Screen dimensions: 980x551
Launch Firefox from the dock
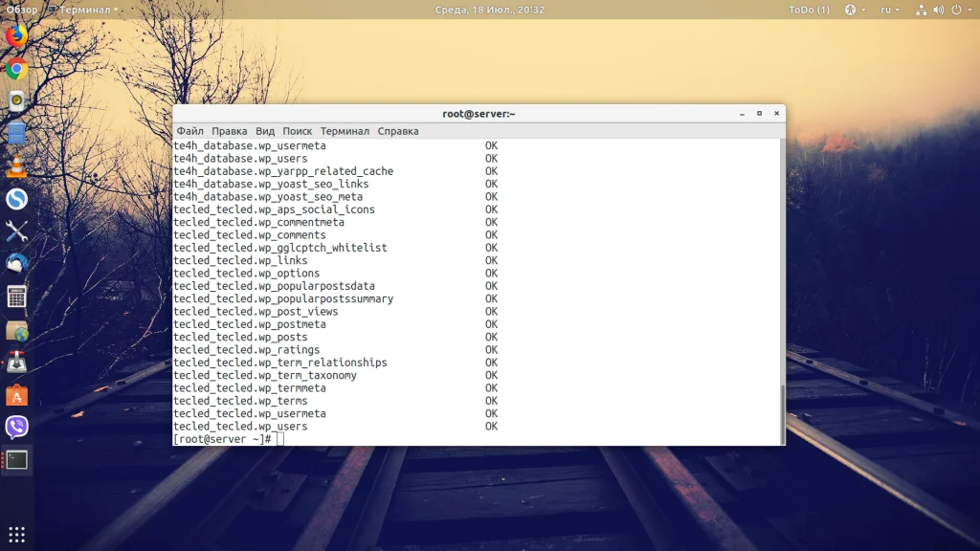[x=17, y=35]
